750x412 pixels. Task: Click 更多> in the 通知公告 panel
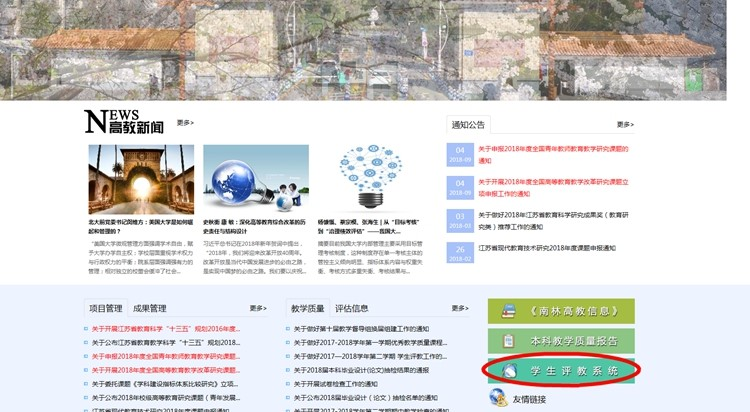click(625, 124)
